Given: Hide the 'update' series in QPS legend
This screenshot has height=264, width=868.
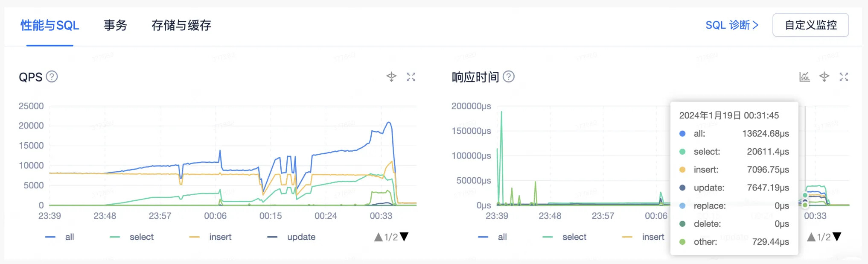Looking at the screenshot, I should point(291,237).
